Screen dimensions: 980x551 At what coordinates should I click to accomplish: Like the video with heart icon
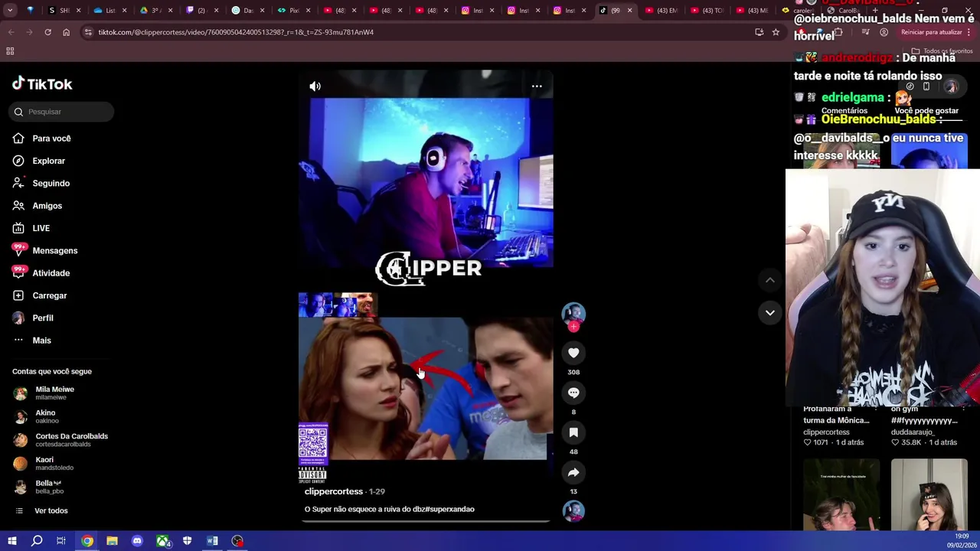coord(573,353)
